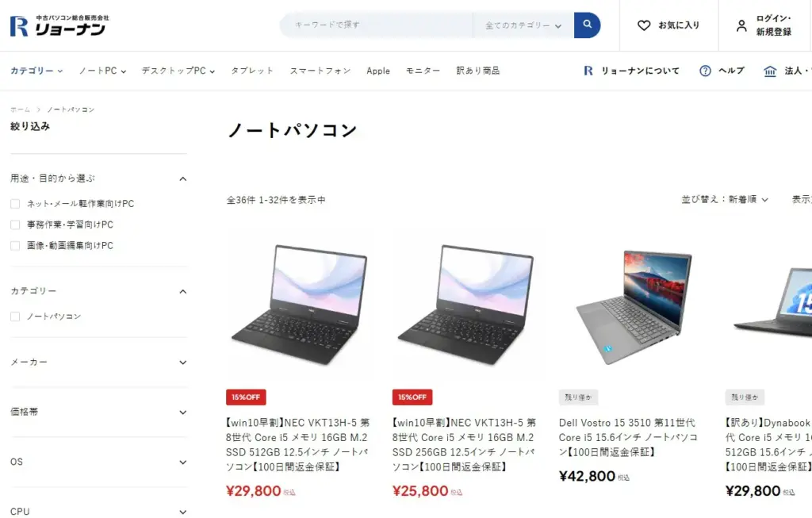The height and width of the screenshot is (518, 812).
Task: Check the 事務作業・学習向けPC checkbox
Action: [x=15, y=224]
